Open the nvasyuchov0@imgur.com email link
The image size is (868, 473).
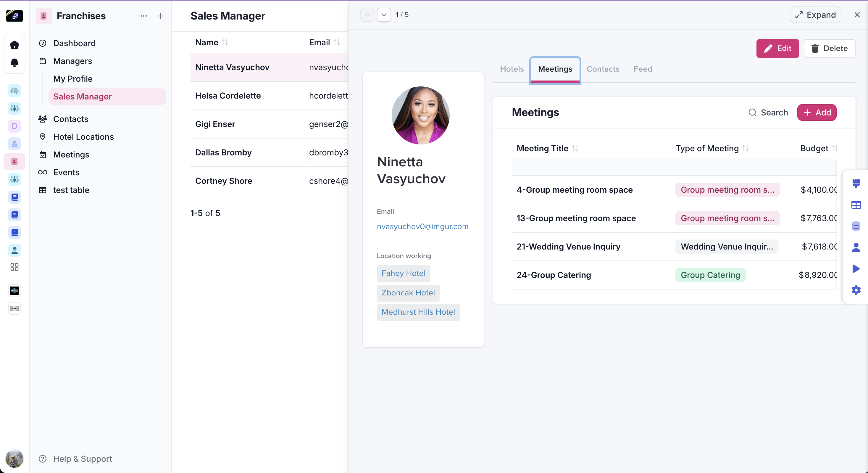[x=422, y=226]
